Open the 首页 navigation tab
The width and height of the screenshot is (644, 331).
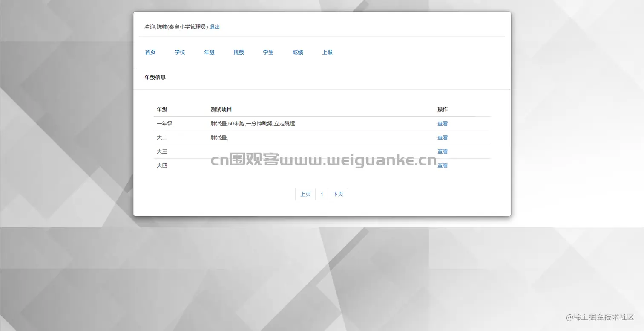point(150,52)
